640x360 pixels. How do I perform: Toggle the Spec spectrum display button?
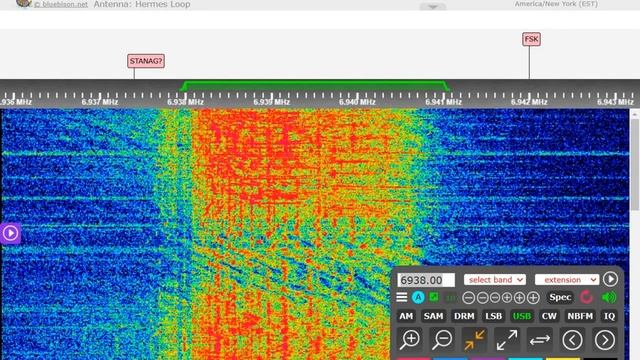[x=560, y=297]
